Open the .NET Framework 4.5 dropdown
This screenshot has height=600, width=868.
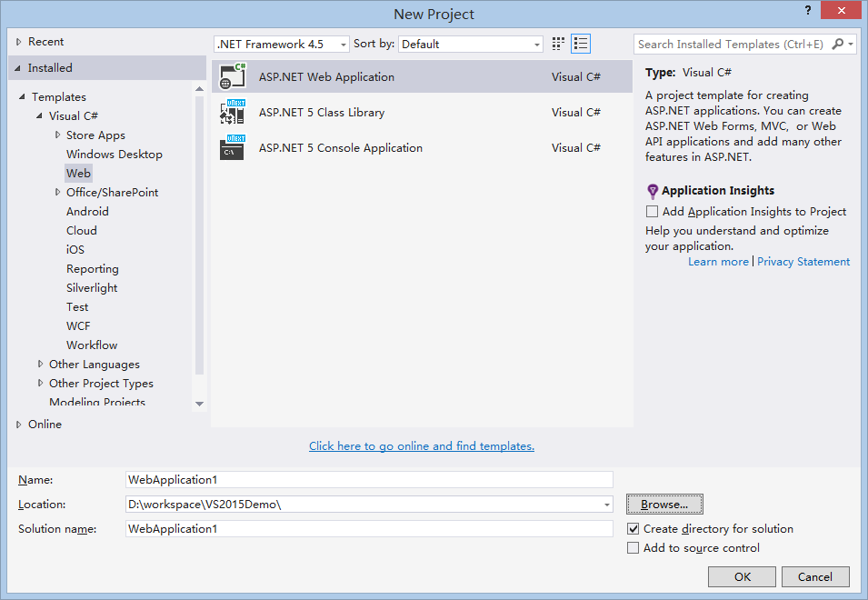click(x=282, y=45)
